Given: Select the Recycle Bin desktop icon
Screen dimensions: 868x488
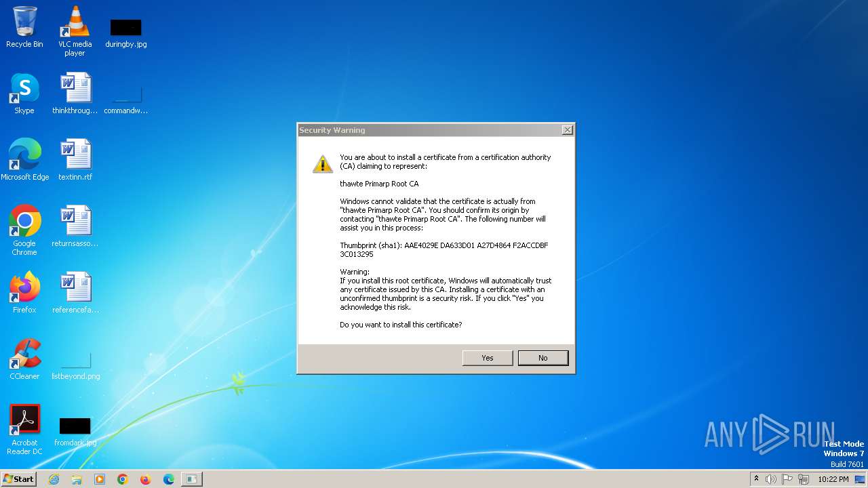Looking at the screenshot, I should click(x=24, y=27).
